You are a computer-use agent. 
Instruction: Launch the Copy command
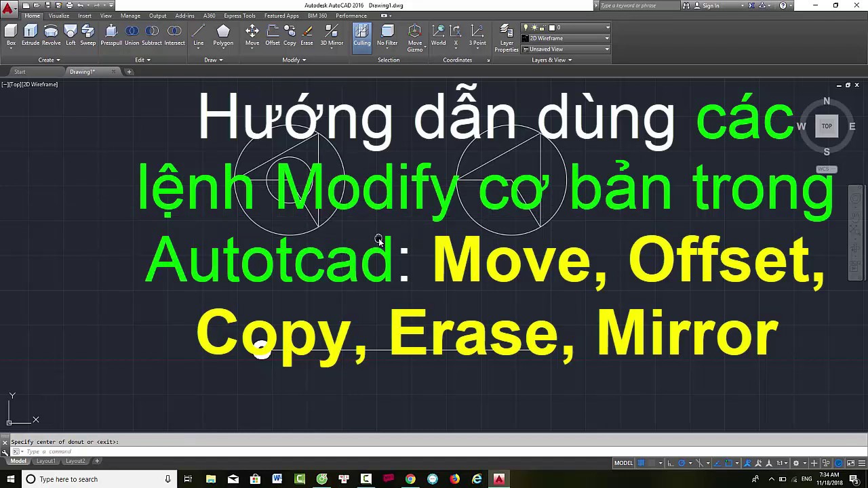[x=290, y=35]
